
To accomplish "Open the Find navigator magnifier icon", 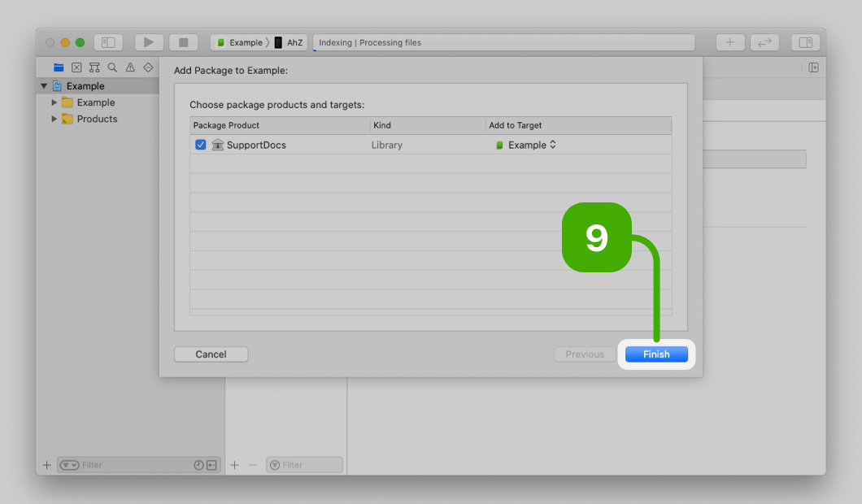I will click(x=112, y=67).
